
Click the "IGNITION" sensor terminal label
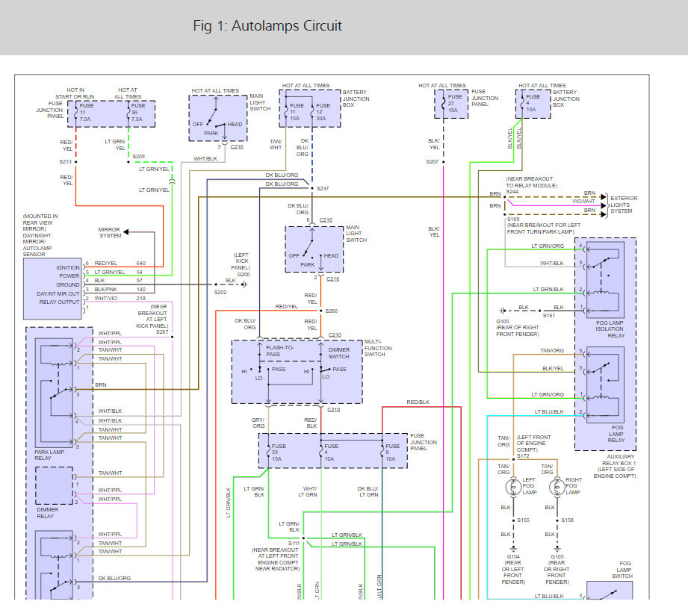[68, 267]
